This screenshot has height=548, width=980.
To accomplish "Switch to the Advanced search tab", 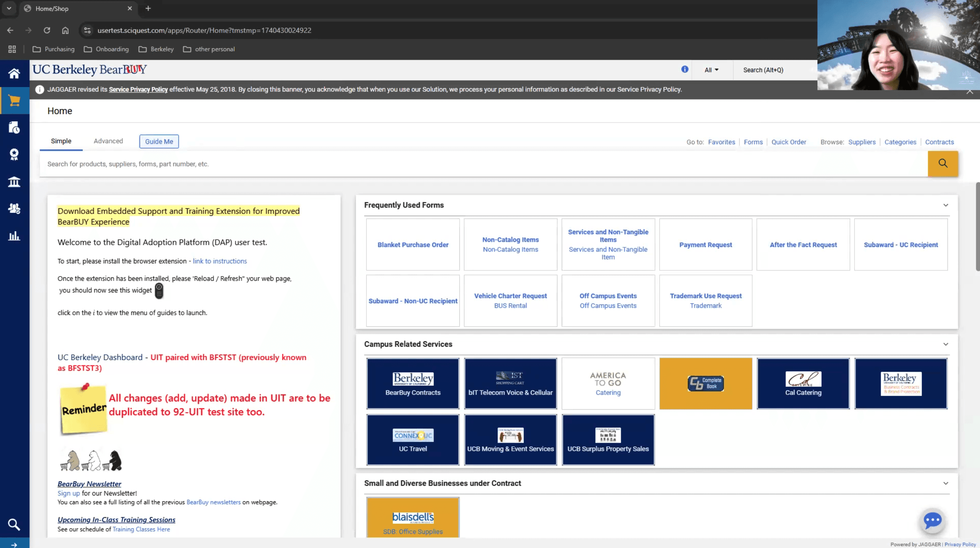I will pos(108,141).
